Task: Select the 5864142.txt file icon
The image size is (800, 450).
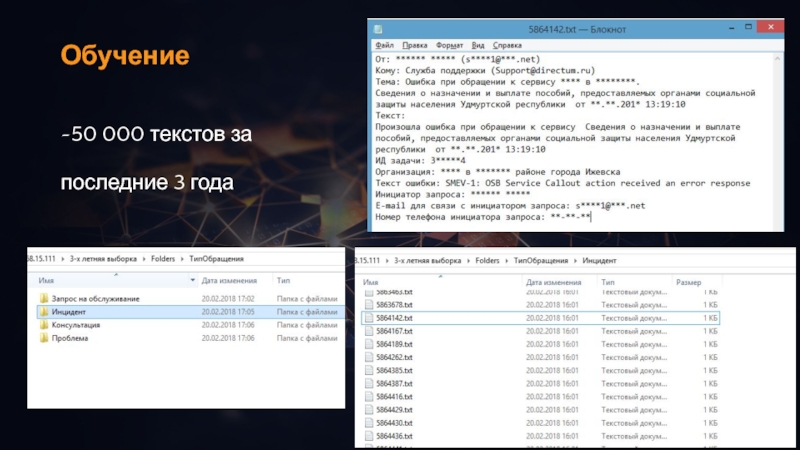Action: tap(369, 318)
